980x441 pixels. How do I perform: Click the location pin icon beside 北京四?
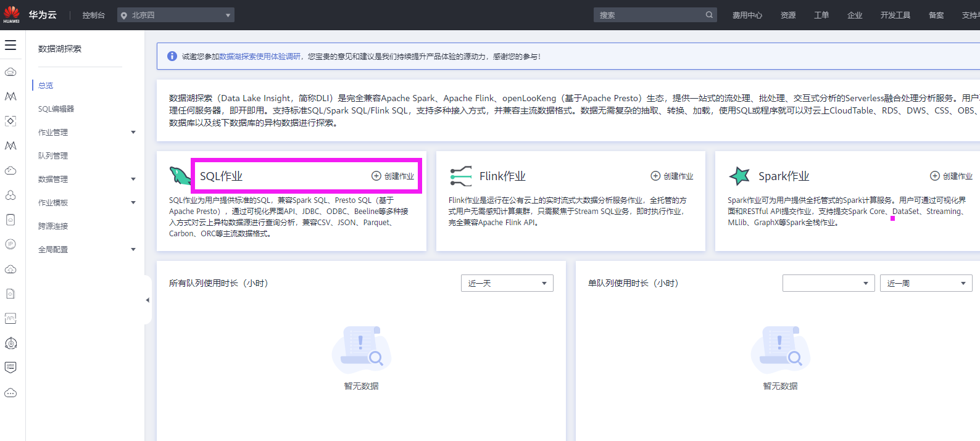pyautogui.click(x=124, y=15)
